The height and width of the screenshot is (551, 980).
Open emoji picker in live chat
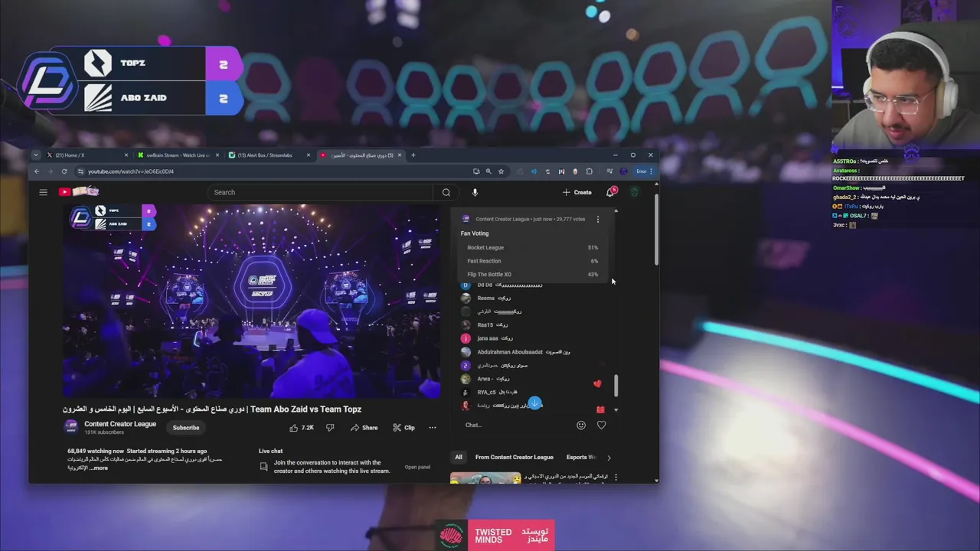581,425
